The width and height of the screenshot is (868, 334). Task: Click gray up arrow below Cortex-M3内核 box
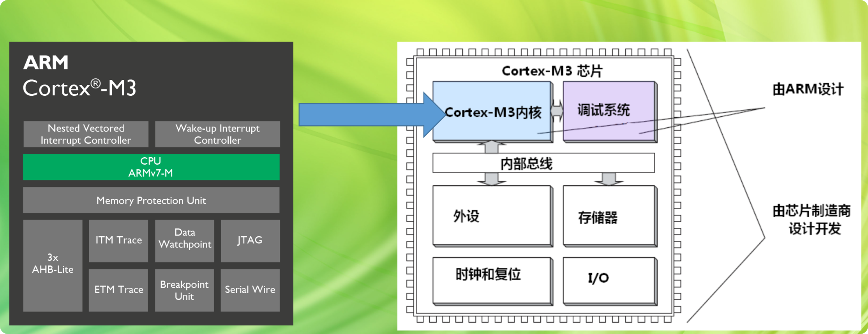click(x=492, y=147)
